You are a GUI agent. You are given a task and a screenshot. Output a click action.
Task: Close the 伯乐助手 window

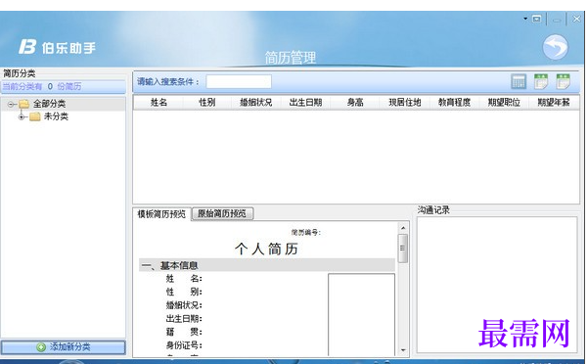pos(577,19)
